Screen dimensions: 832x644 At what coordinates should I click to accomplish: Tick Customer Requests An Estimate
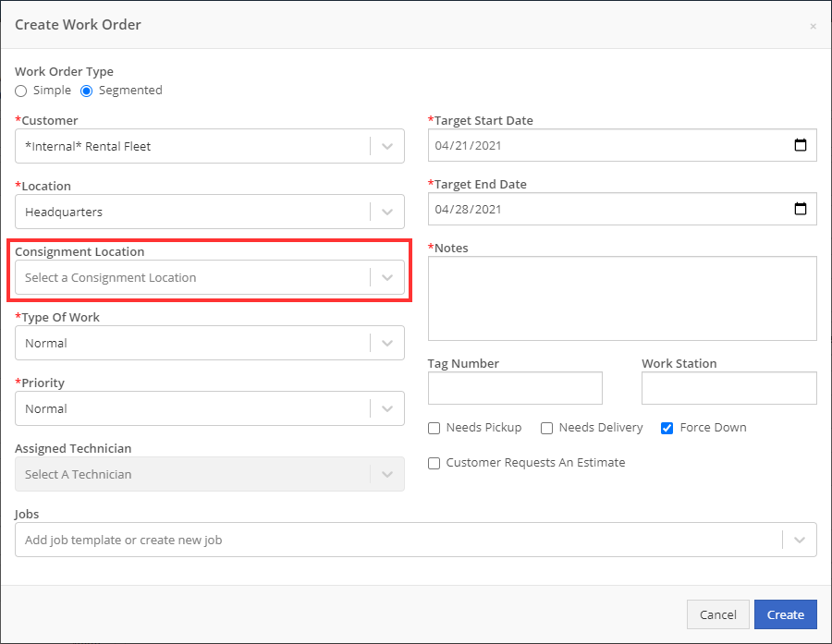coord(434,463)
